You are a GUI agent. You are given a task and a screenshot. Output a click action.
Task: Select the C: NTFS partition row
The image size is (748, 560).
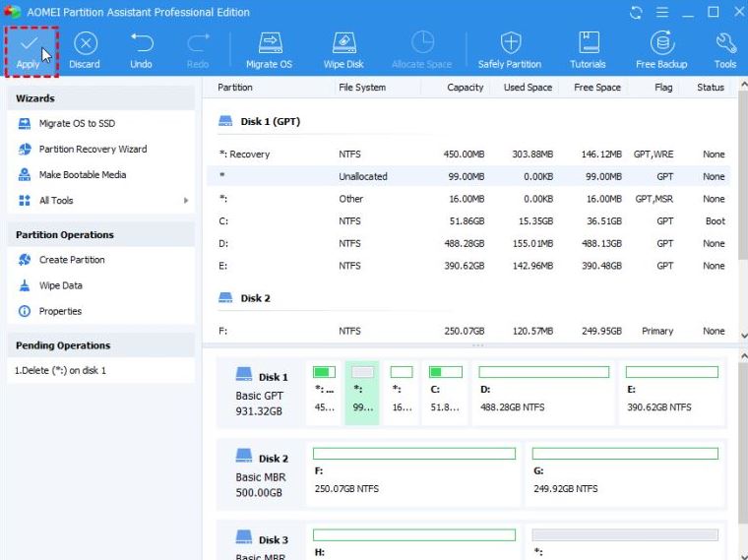pos(468,221)
